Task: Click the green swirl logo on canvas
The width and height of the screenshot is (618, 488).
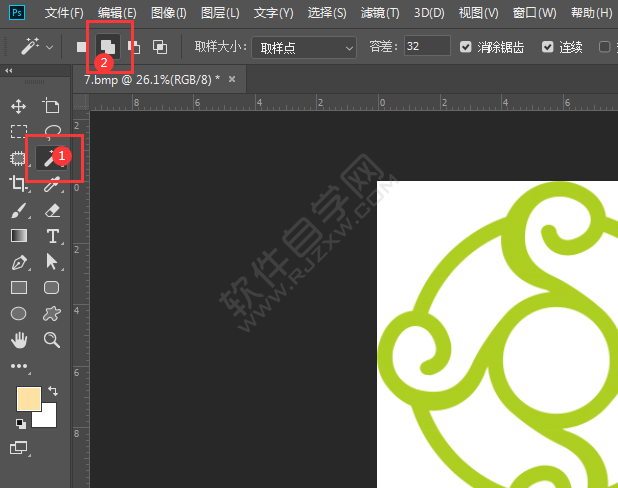Action: click(x=497, y=335)
